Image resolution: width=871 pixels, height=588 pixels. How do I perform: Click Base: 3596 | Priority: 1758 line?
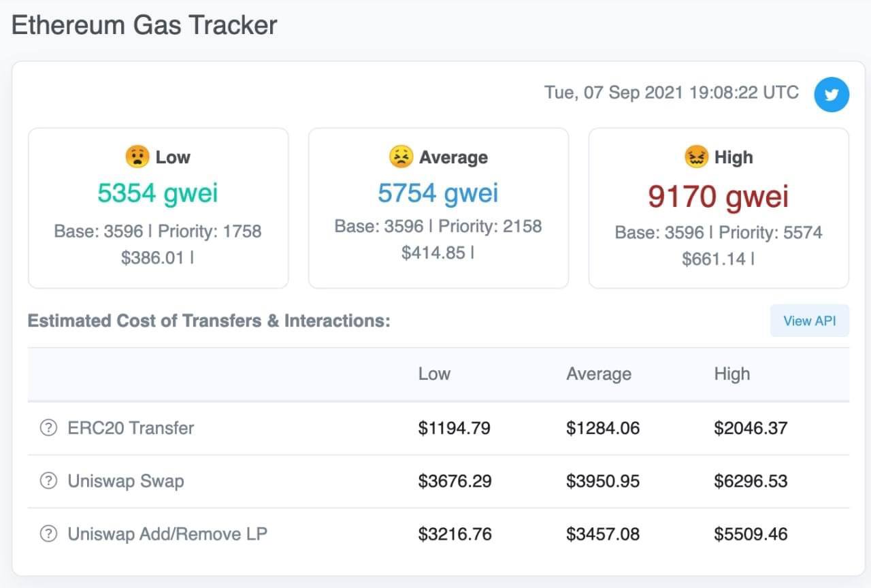158,231
